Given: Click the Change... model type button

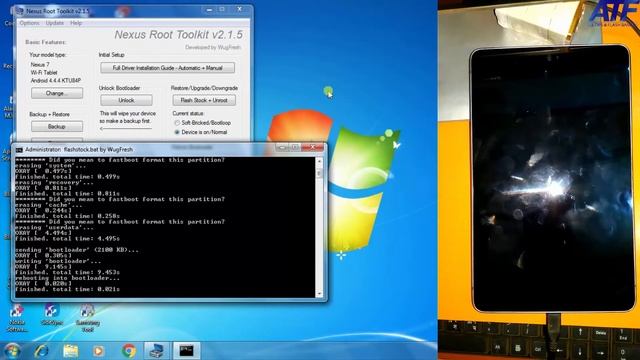Looking at the screenshot, I should 57,93.
